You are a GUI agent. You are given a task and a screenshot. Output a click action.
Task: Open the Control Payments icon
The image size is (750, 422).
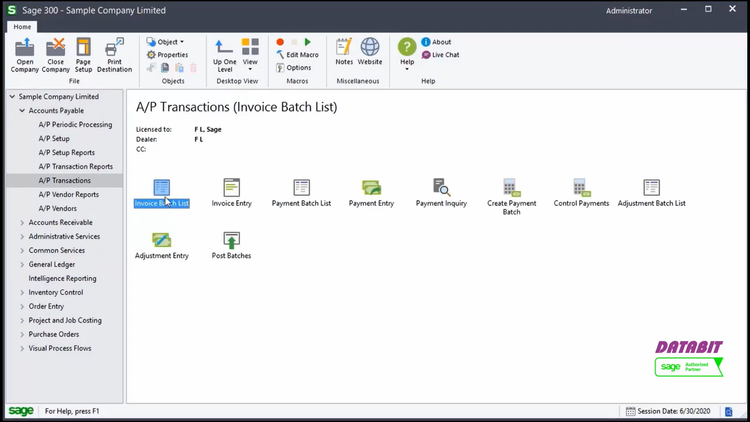(581, 188)
